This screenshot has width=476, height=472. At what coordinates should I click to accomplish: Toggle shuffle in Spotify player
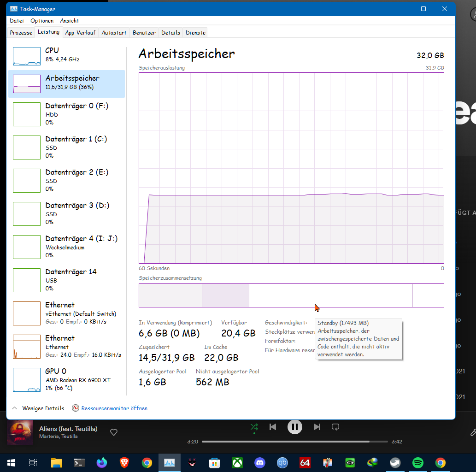(x=254, y=427)
